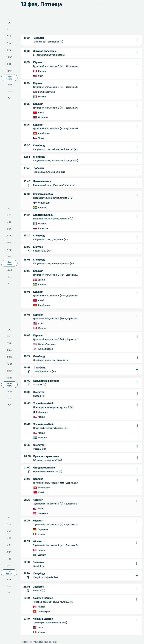Open the 23:10 США–Италия hockey quarterfinal title
Screen dimensions: 144x644
43,619
